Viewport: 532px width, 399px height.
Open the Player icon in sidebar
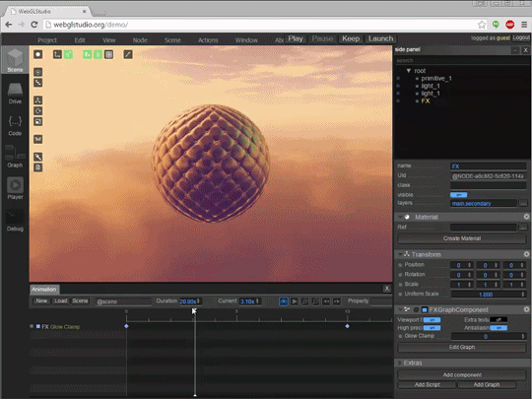(x=15, y=184)
